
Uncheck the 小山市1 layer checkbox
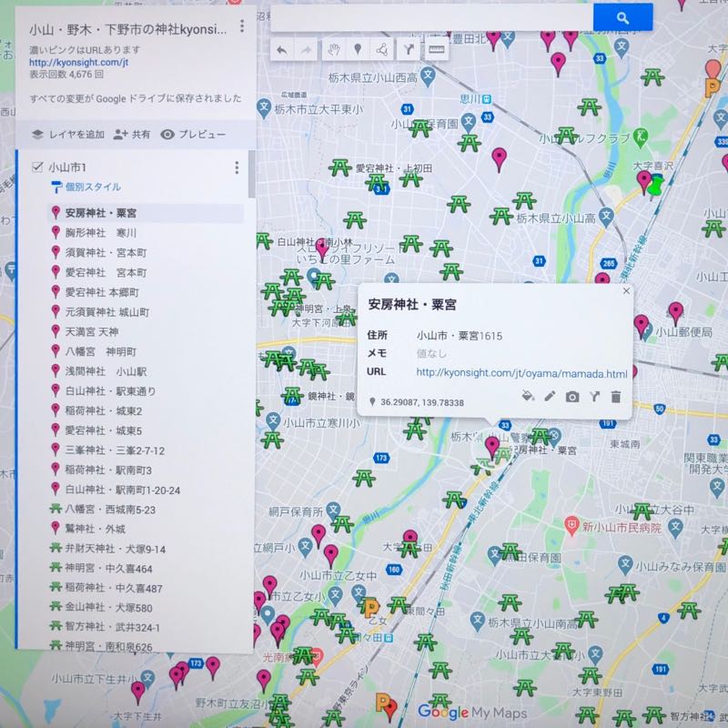[x=37, y=167]
